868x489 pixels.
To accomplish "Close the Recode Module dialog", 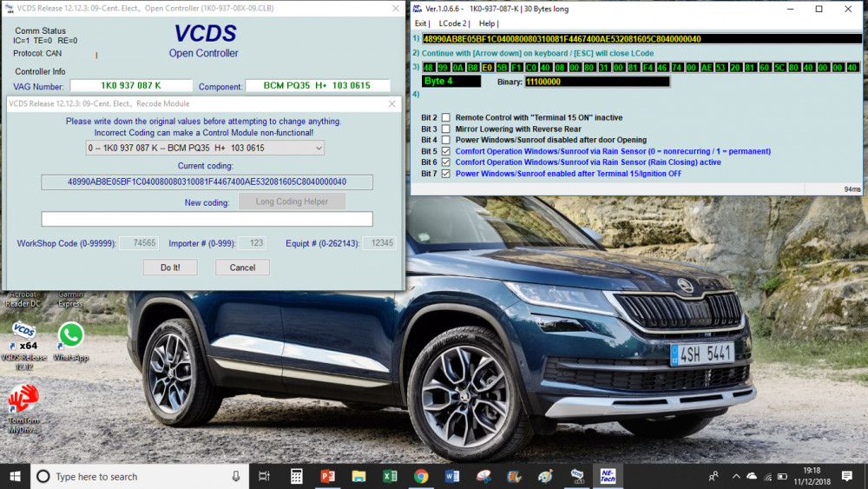I will tap(392, 103).
